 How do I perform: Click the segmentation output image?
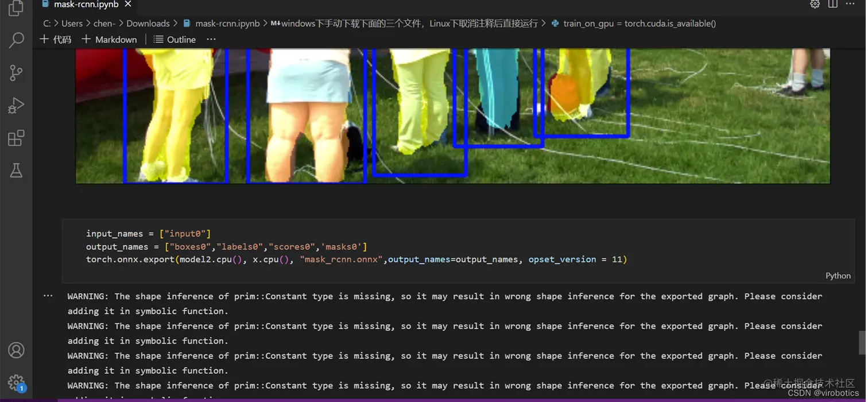click(452, 116)
